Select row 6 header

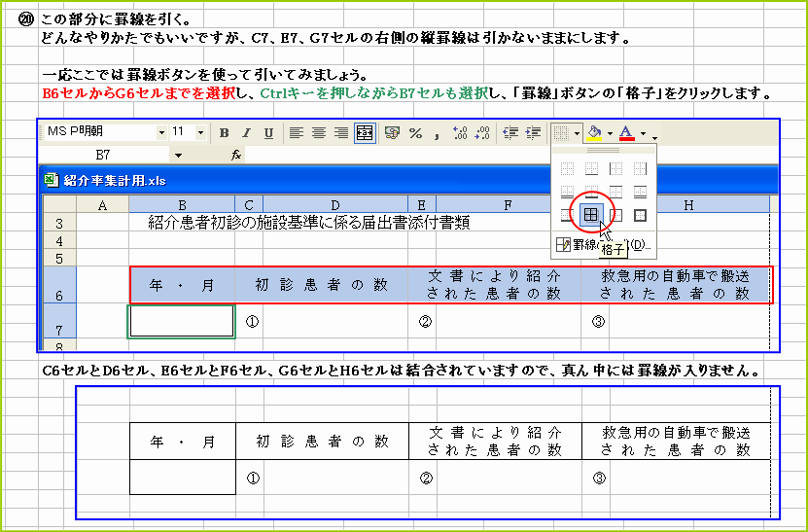[59, 285]
